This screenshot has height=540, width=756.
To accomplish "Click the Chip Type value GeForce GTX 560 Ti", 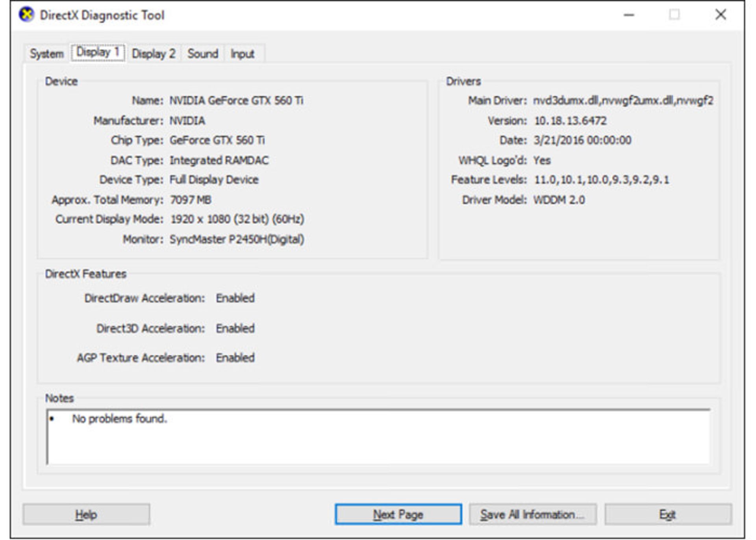I will point(217,140).
